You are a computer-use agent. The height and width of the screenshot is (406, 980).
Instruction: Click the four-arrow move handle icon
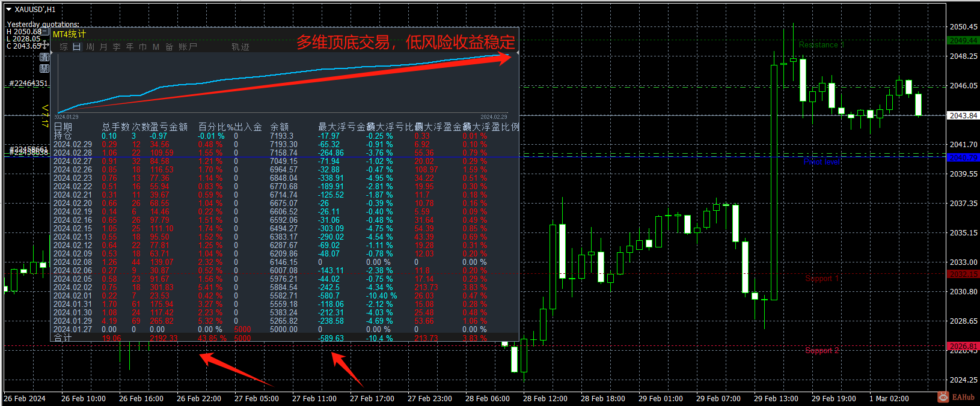pyautogui.click(x=44, y=44)
